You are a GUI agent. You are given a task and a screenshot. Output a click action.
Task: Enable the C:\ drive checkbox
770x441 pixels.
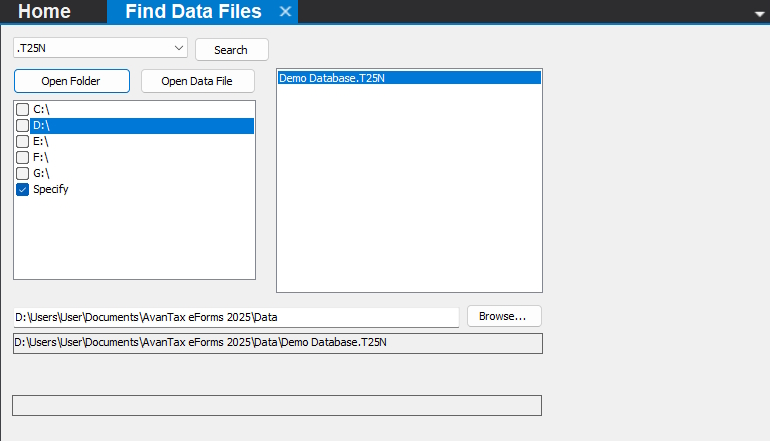click(x=23, y=109)
